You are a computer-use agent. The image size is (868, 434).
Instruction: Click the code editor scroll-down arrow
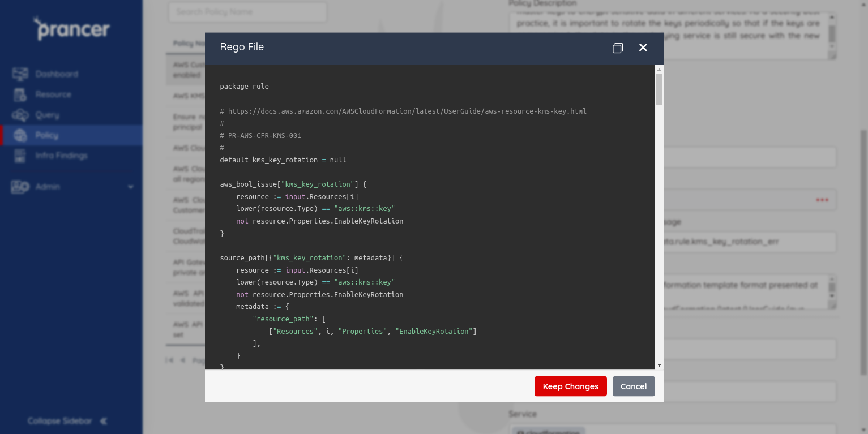[659, 366]
